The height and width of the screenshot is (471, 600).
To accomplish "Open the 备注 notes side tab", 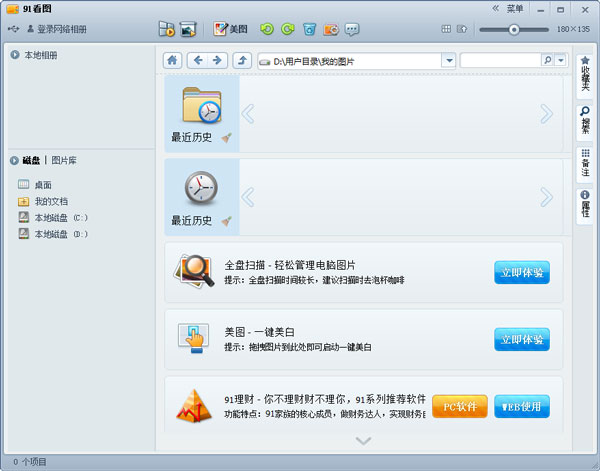I will [585, 163].
